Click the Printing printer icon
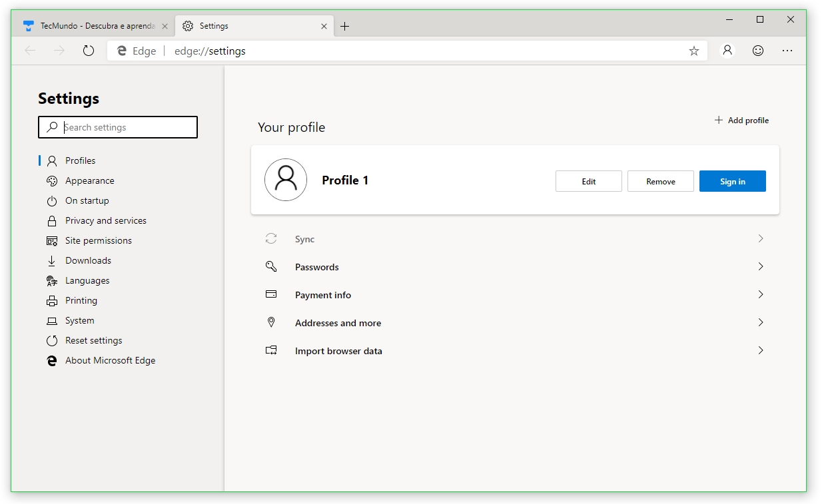822x504 pixels. pyautogui.click(x=52, y=301)
